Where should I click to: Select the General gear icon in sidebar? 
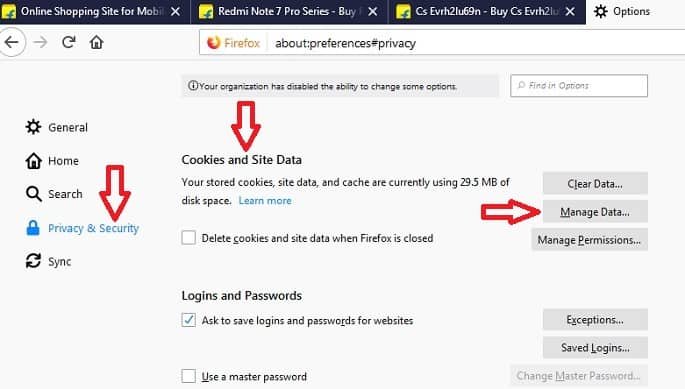point(33,127)
